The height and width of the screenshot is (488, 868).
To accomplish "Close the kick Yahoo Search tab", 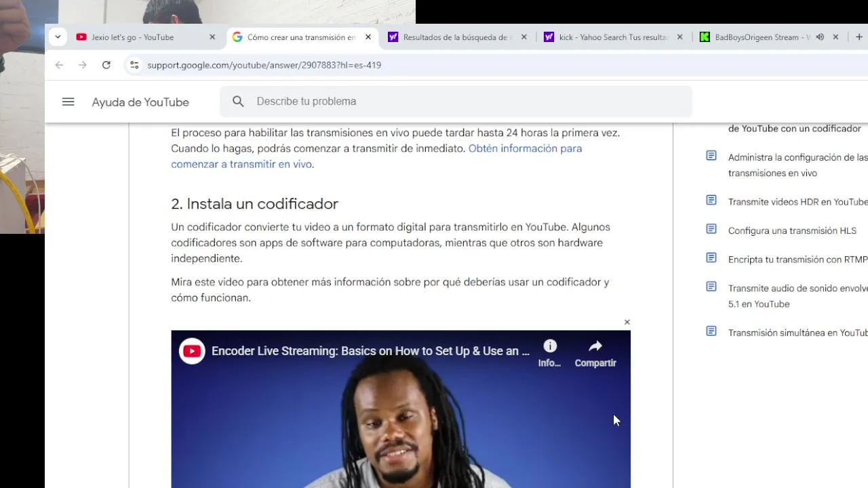I will pyautogui.click(x=679, y=37).
